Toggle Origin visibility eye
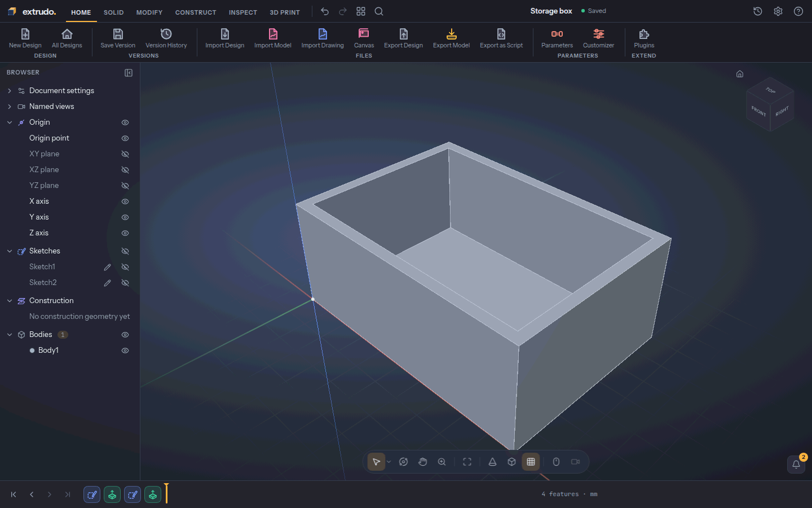The width and height of the screenshot is (812, 508). tap(125, 122)
